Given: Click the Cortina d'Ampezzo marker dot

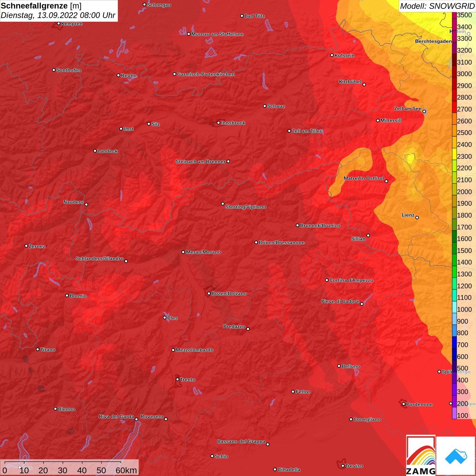Looking at the screenshot, I should (327, 280).
